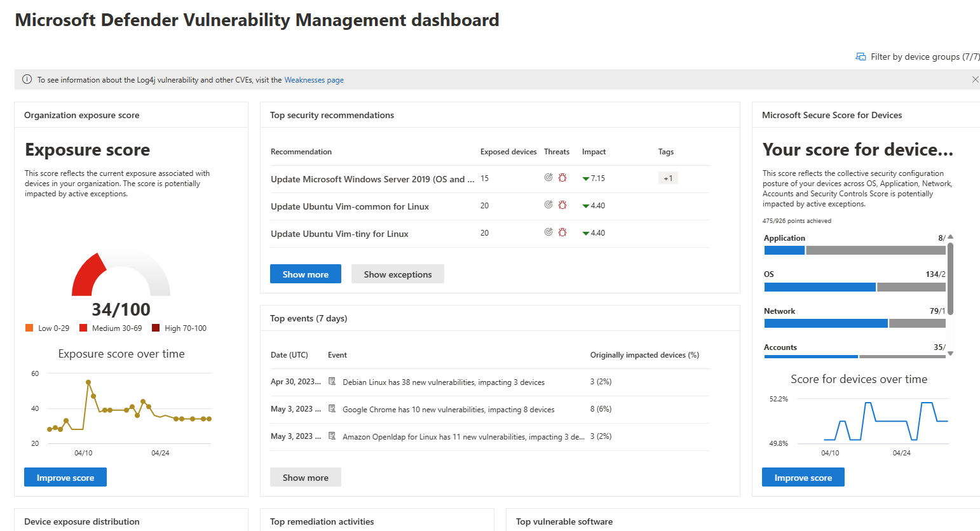
Task: Click 475/926 points achieved text
Action: 797,221
